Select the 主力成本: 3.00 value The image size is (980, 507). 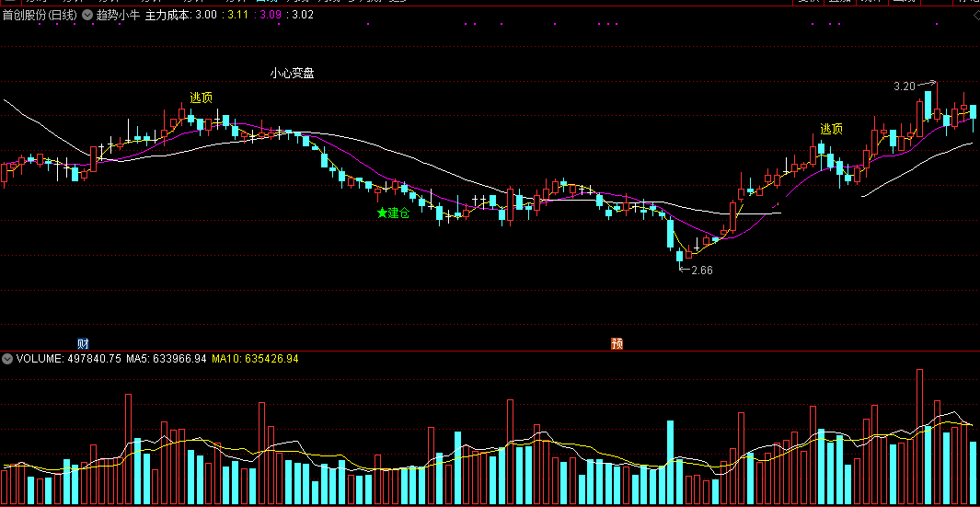(x=180, y=15)
